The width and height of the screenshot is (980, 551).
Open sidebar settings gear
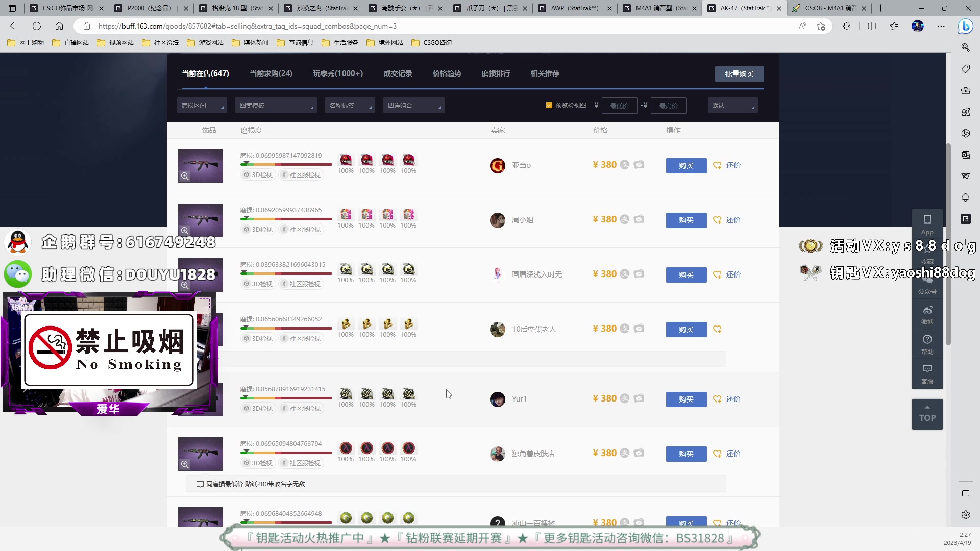(x=965, y=515)
